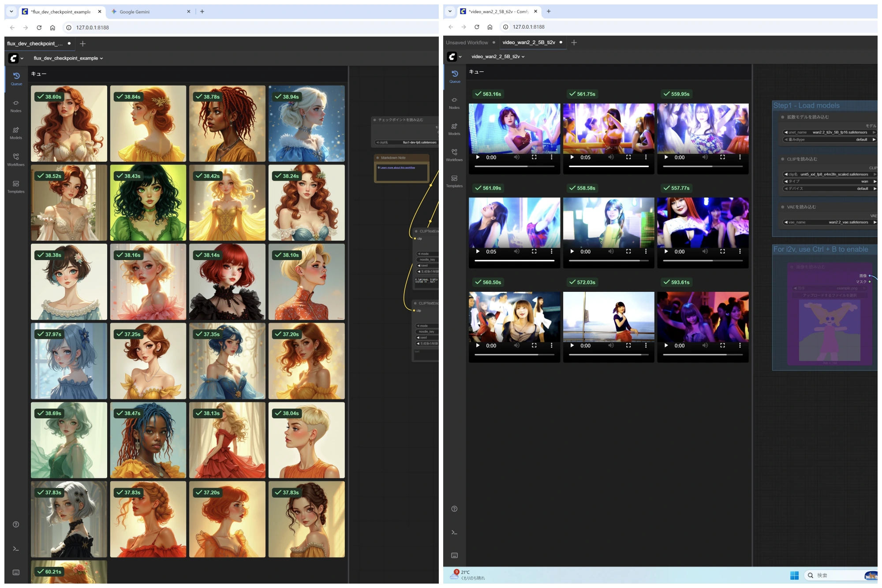Mute the 561.75s video

click(x=611, y=157)
